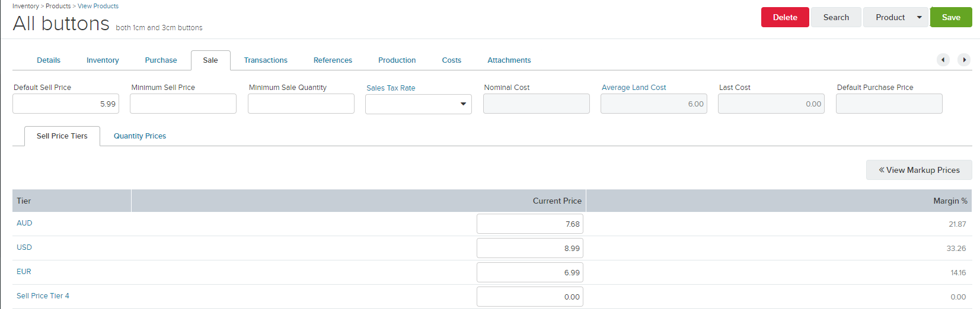Open the Attachments tab
Screen dimensions: 980x309
pos(509,60)
